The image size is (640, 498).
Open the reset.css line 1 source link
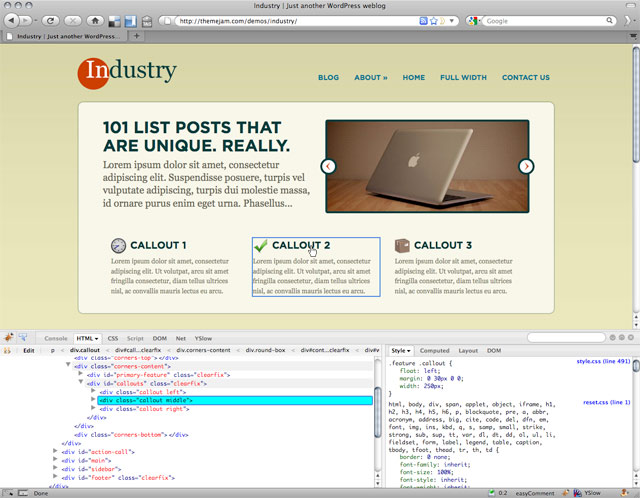tap(607, 402)
